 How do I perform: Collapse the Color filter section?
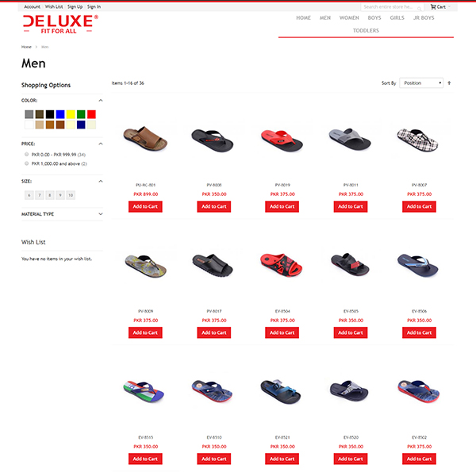coord(101,101)
